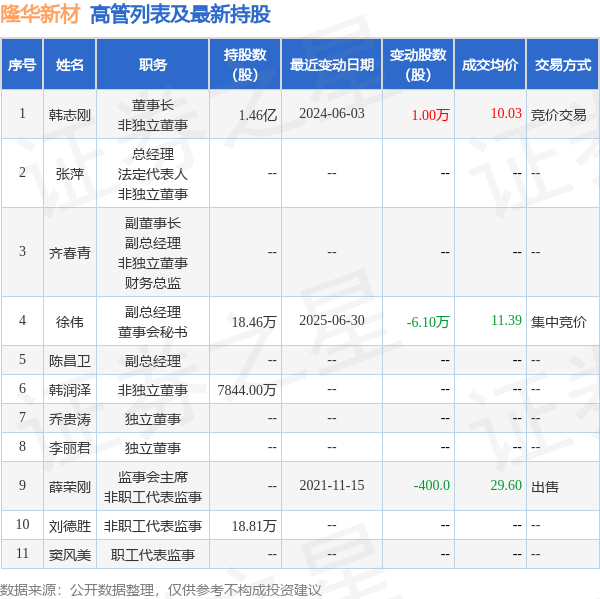Click the date 2025-06-30
This screenshot has height=599, width=600.
(x=332, y=320)
